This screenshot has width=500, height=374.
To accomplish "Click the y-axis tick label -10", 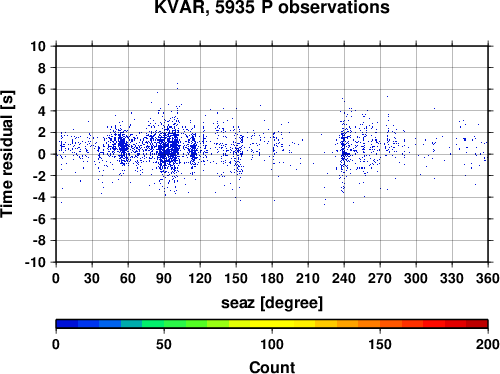I will pyautogui.click(x=35, y=262).
